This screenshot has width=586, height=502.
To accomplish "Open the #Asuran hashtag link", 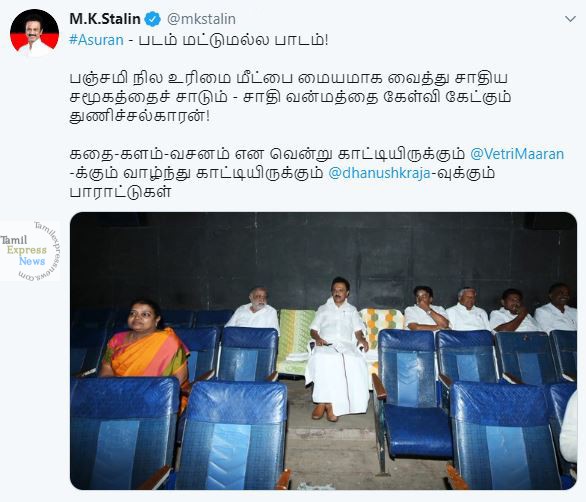I will pyautogui.click(x=96, y=40).
